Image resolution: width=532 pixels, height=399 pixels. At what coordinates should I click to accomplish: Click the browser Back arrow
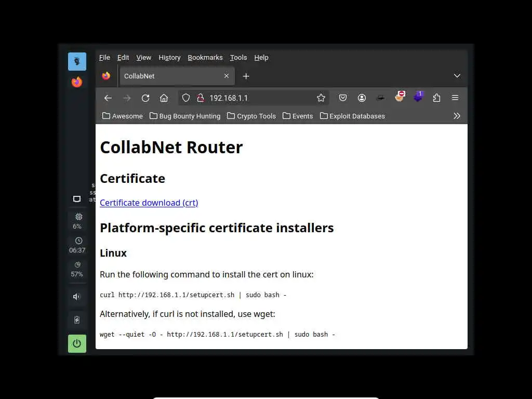(x=108, y=98)
